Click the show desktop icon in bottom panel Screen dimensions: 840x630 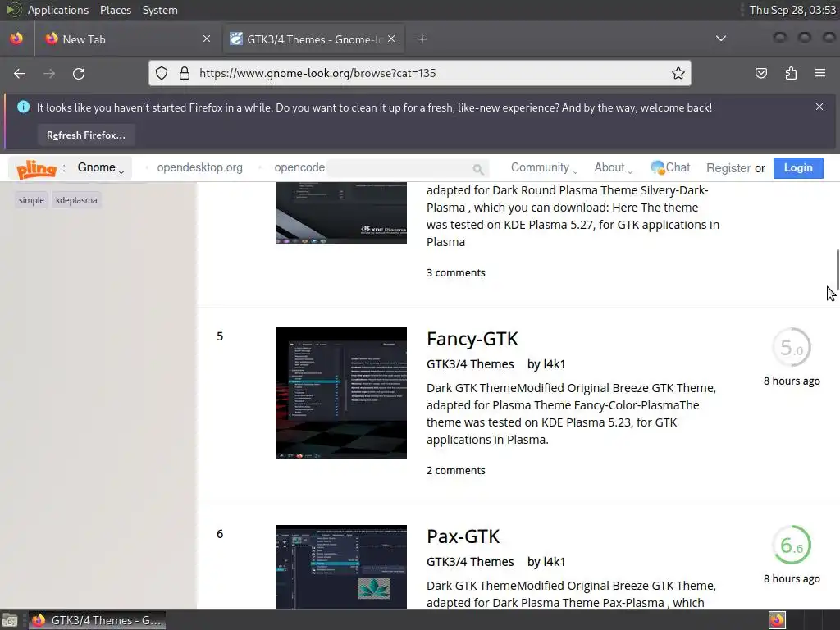pos(10,620)
